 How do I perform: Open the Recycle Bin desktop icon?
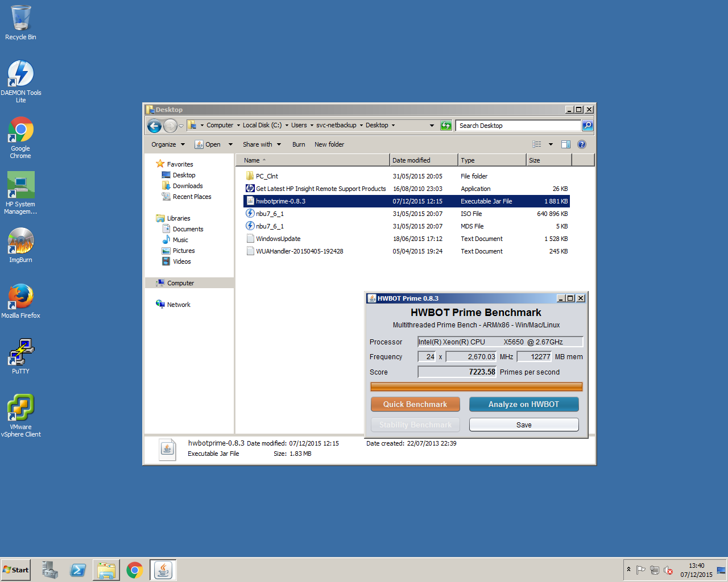point(20,23)
